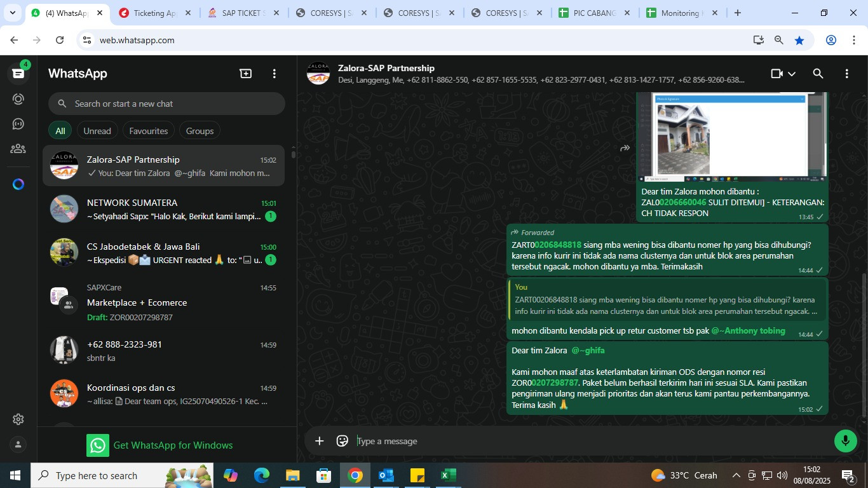
Task: Launch Microsoft Edge from the taskbar
Action: pyautogui.click(x=262, y=475)
